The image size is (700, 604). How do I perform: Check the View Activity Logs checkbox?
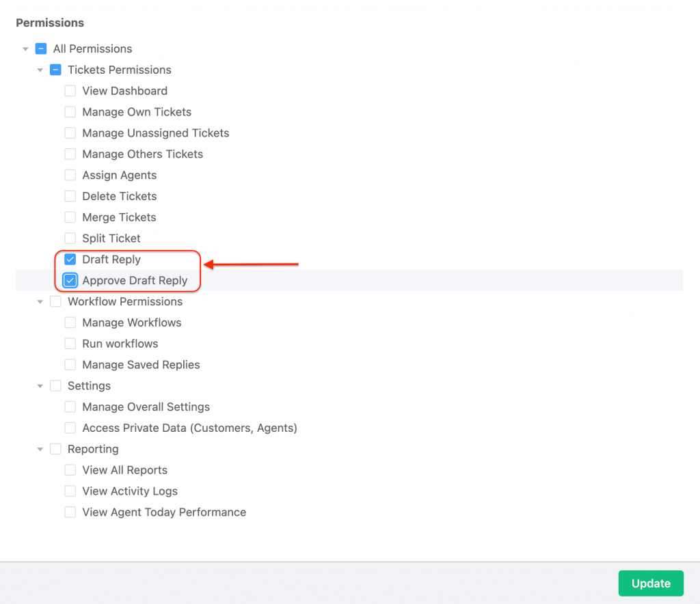70,491
